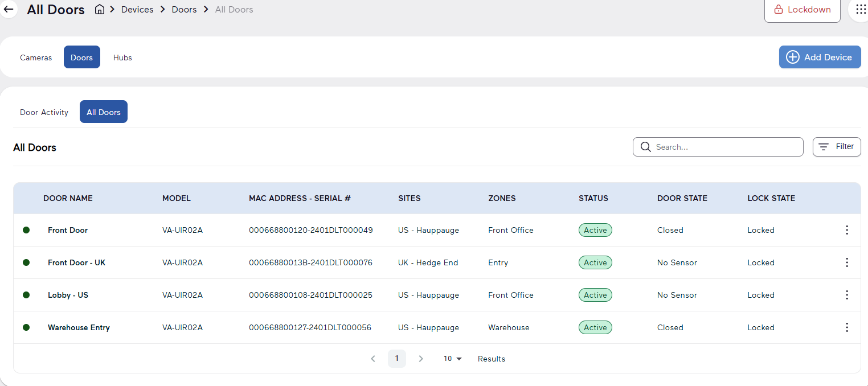Select page 1 in pagination
This screenshot has width=868, height=386.
pos(397,359)
